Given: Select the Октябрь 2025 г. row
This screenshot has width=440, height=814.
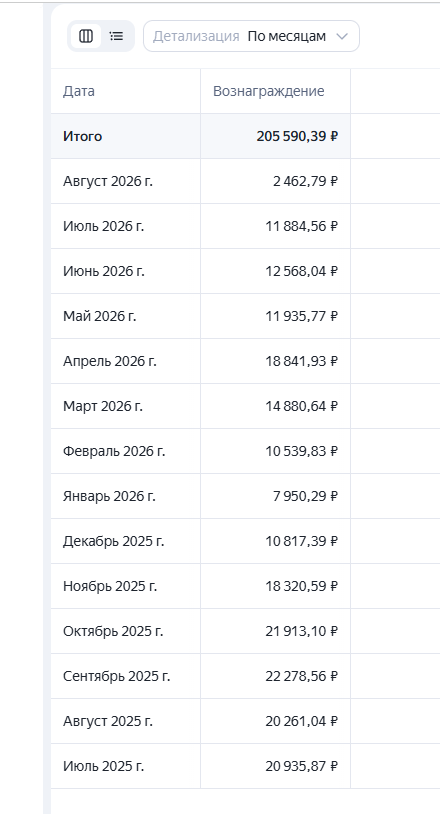Looking at the screenshot, I should pos(245,631).
